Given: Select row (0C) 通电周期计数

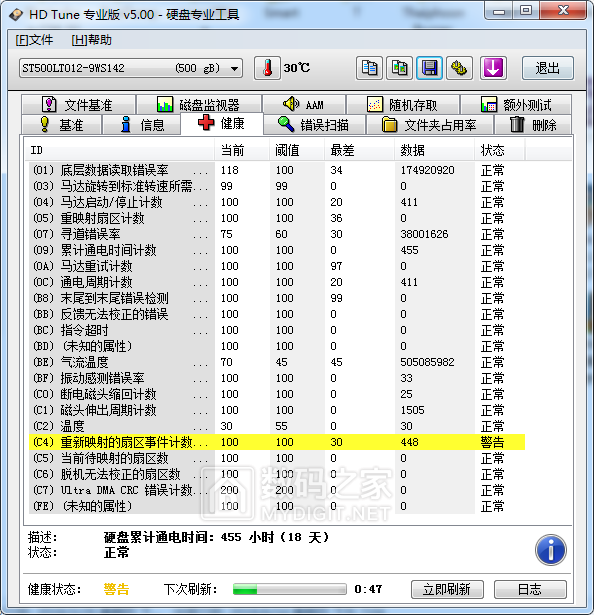Looking at the screenshot, I should coord(277,282).
